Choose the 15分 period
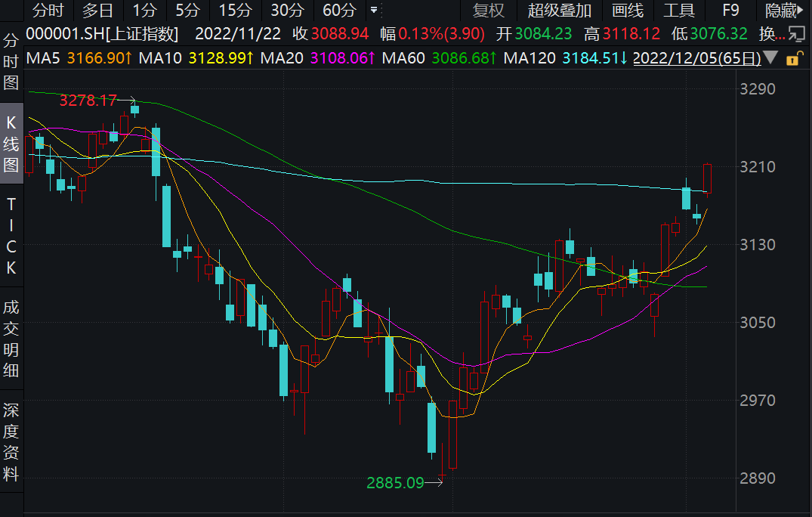The height and width of the screenshot is (517, 812). [x=235, y=11]
